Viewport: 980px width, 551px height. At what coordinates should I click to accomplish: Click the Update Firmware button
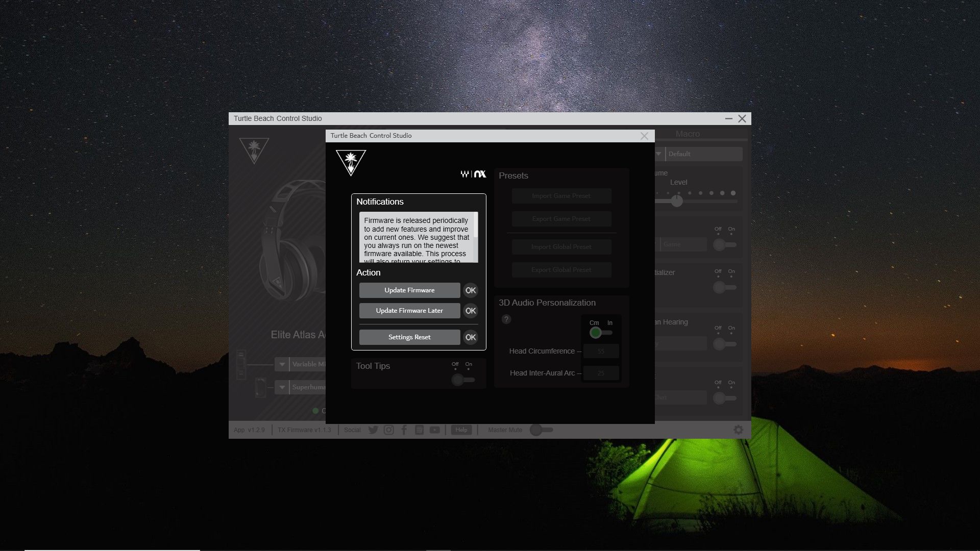409,290
